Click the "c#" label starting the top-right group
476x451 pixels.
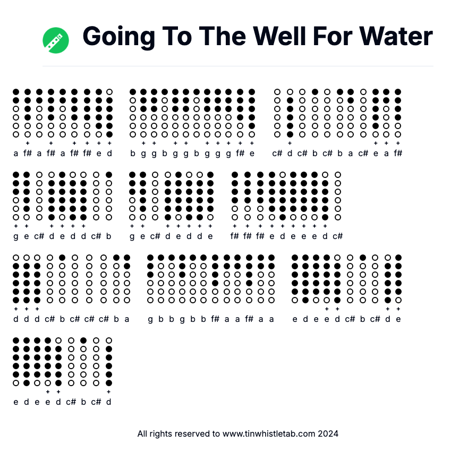tap(277, 154)
